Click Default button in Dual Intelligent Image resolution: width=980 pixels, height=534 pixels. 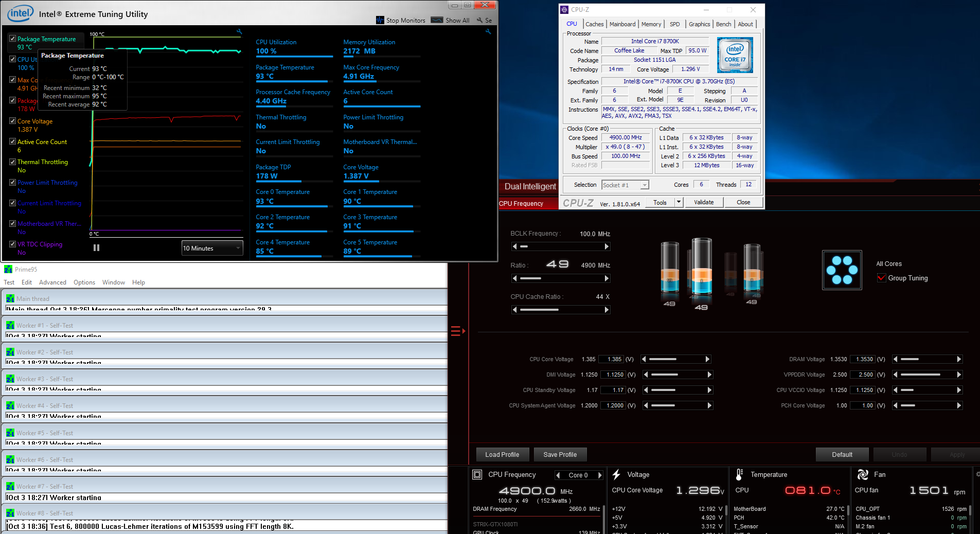click(x=842, y=454)
